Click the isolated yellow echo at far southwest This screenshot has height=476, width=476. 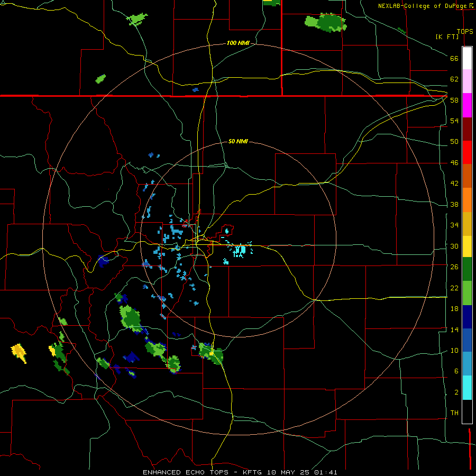click(x=19, y=352)
